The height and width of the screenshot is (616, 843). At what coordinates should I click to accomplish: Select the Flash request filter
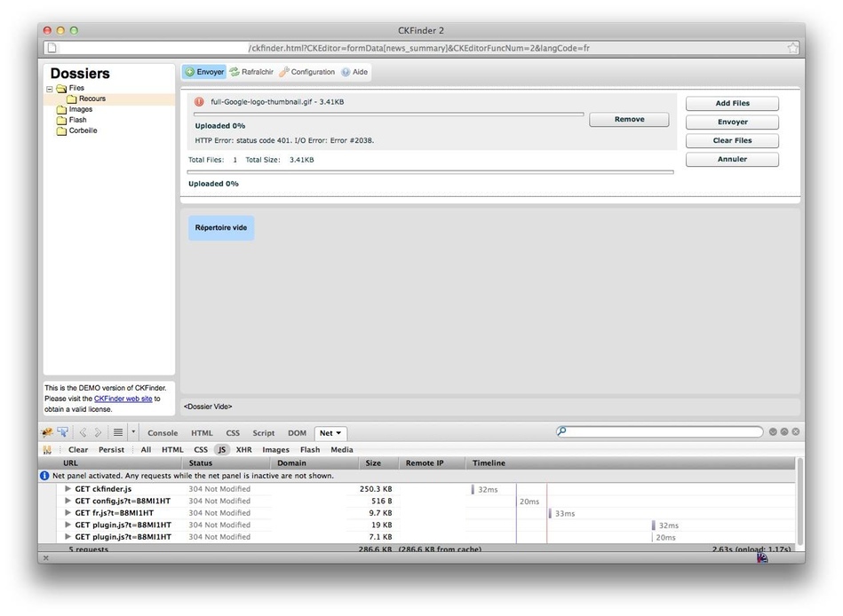tap(310, 449)
